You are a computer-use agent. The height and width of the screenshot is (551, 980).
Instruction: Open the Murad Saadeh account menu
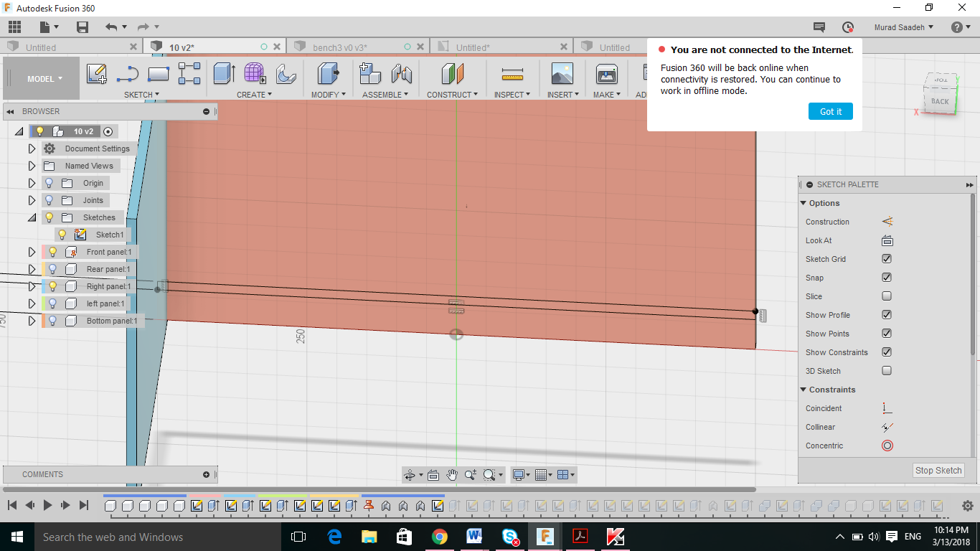(903, 27)
